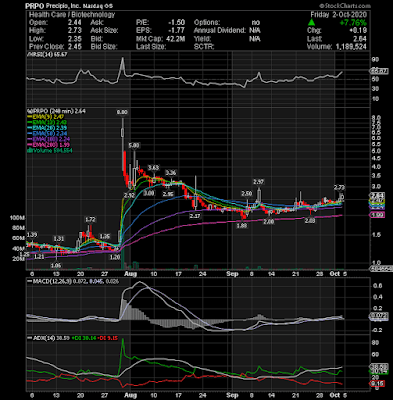The width and height of the screenshot is (393, 400).
Task: Click the 2.92 low price annotation
Action: [130, 195]
